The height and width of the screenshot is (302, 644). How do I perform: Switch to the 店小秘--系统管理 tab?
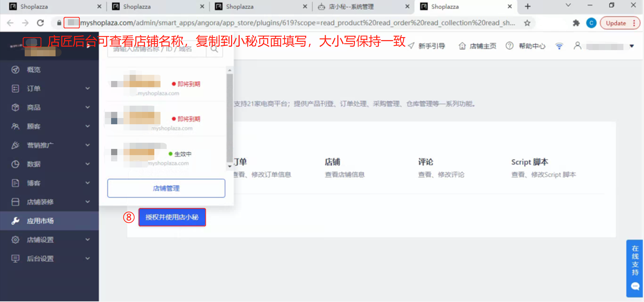(x=363, y=7)
